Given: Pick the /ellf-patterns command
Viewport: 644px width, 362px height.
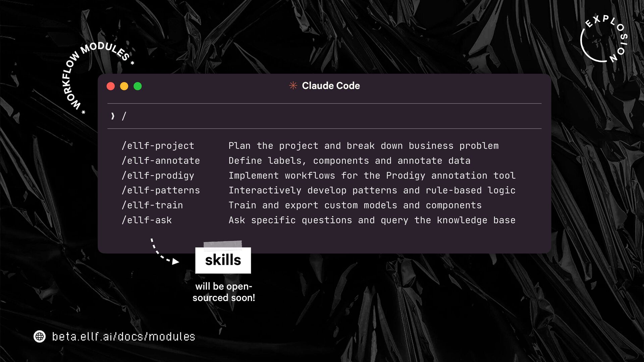Looking at the screenshot, I should coord(161,190).
